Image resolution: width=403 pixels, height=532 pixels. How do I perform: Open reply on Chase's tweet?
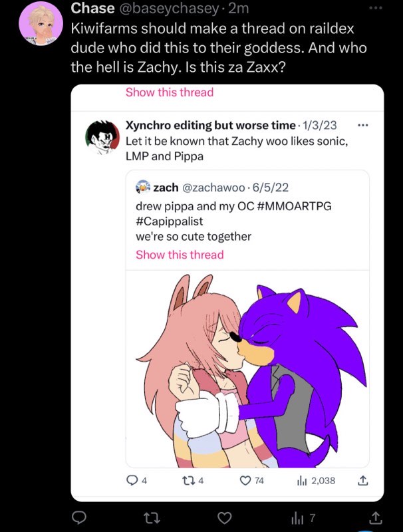click(79, 518)
